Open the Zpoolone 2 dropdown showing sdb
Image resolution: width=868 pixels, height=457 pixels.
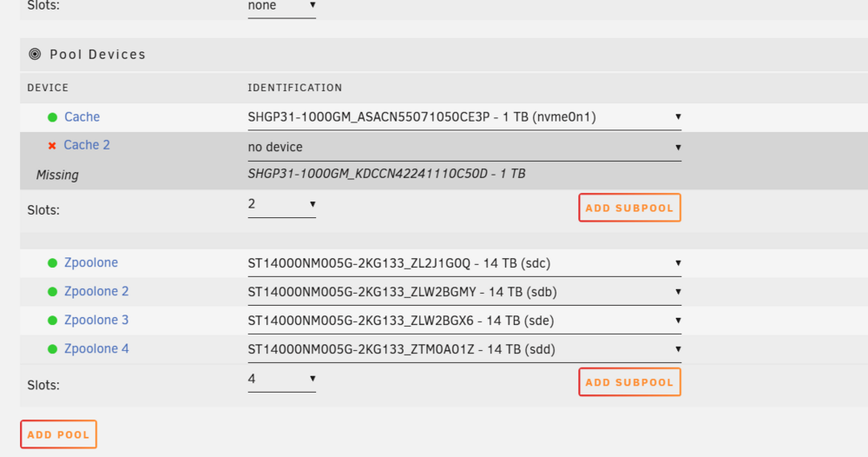coord(464,292)
